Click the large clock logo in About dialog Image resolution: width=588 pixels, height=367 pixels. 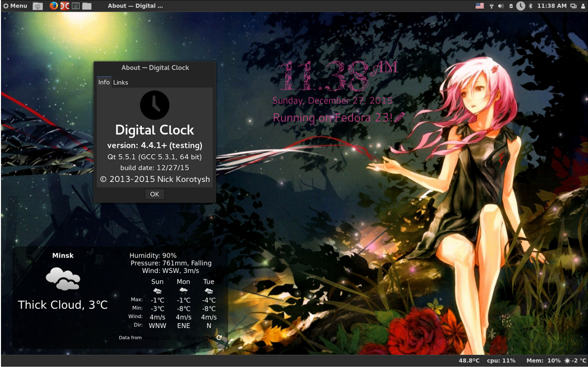[154, 105]
